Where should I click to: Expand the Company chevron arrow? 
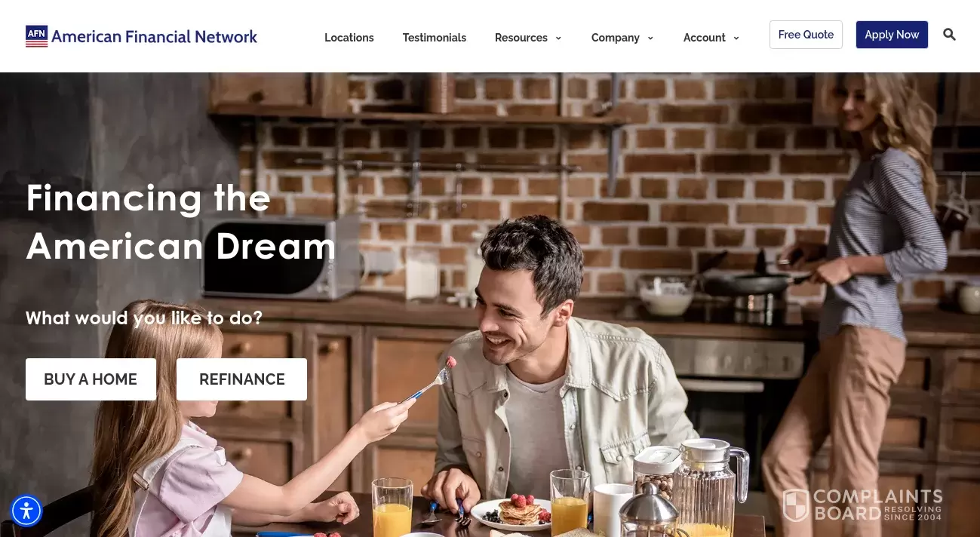click(650, 38)
